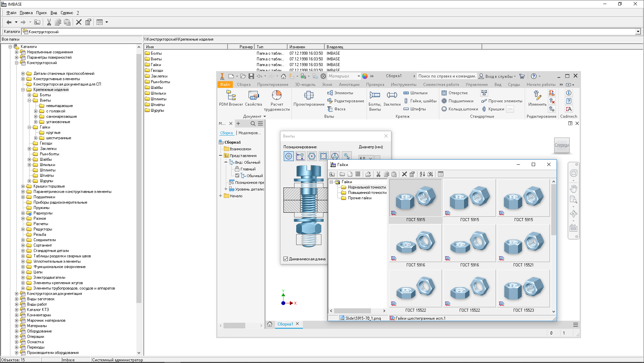Click the Отверстие hole tool
The height and width of the screenshot is (363, 644).
455,93
